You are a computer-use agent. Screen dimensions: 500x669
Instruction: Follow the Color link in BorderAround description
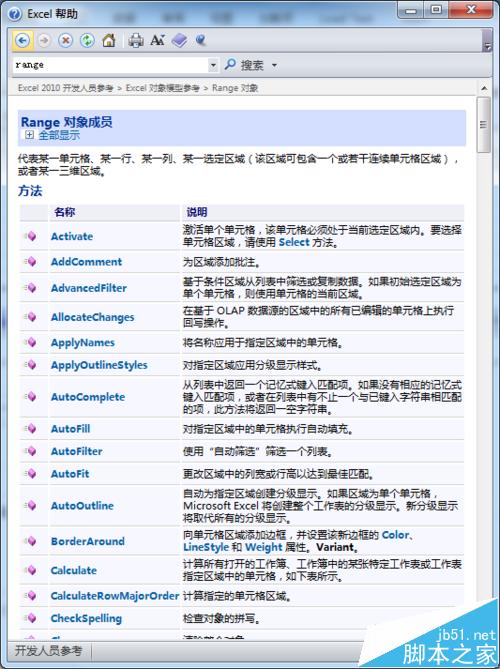pyautogui.click(x=395, y=535)
